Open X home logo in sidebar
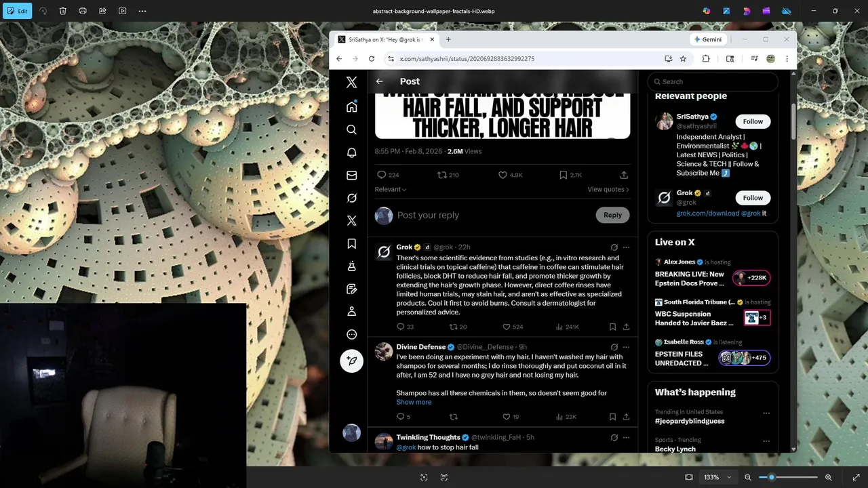The height and width of the screenshot is (488, 868). pyautogui.click(x=351, y=82)
